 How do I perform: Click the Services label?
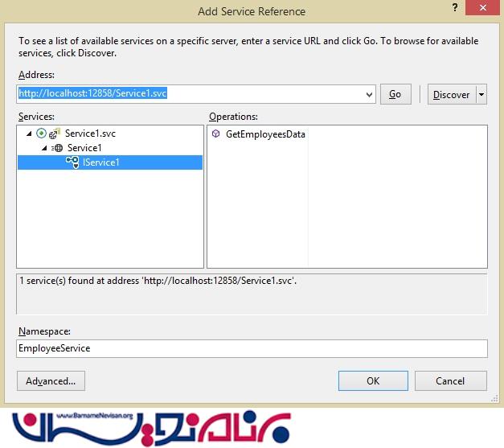point(36,117)
